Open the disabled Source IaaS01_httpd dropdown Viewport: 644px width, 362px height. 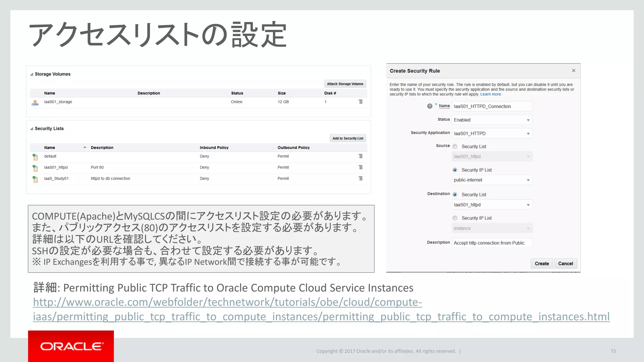(492, 156)
